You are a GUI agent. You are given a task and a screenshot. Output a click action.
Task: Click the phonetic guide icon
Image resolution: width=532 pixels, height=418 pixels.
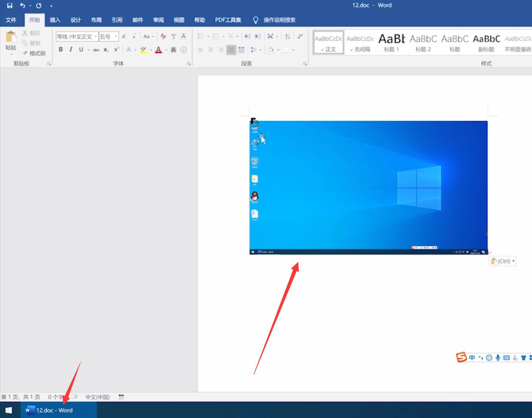point(173,36)
